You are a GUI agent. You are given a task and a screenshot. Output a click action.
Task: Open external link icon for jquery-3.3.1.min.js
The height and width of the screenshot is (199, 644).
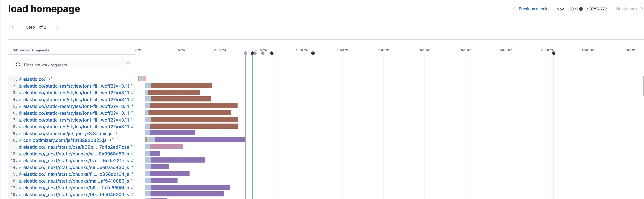(x=117, y=133)
